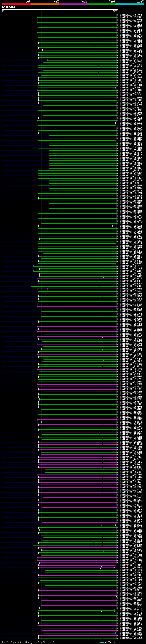Select label UniRef100_Q9SBQ8

click(x=131, y=113)
